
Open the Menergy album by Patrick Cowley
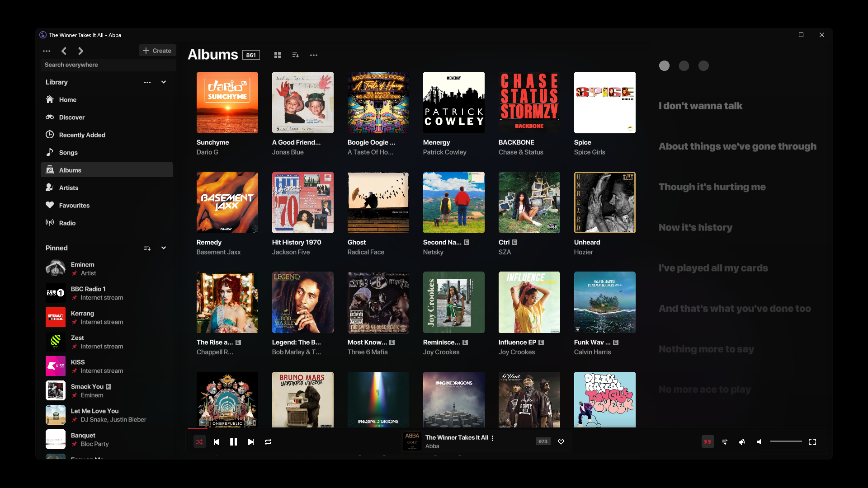(454, 103)
